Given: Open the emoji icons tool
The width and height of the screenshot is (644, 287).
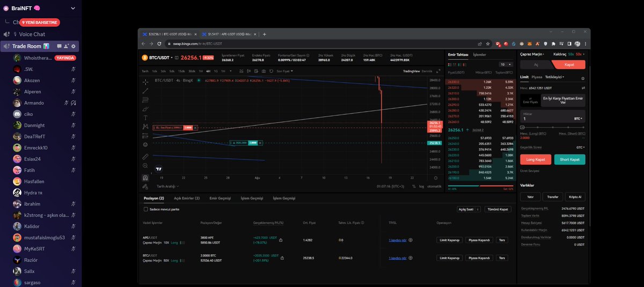Looking at the screenshot, I should pos(145,145).
